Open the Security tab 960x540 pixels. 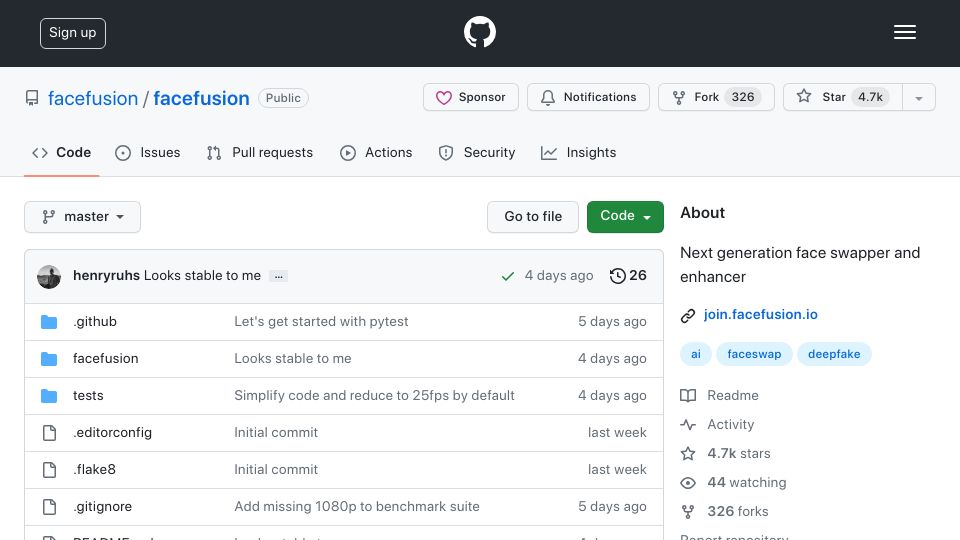point(477,152)
